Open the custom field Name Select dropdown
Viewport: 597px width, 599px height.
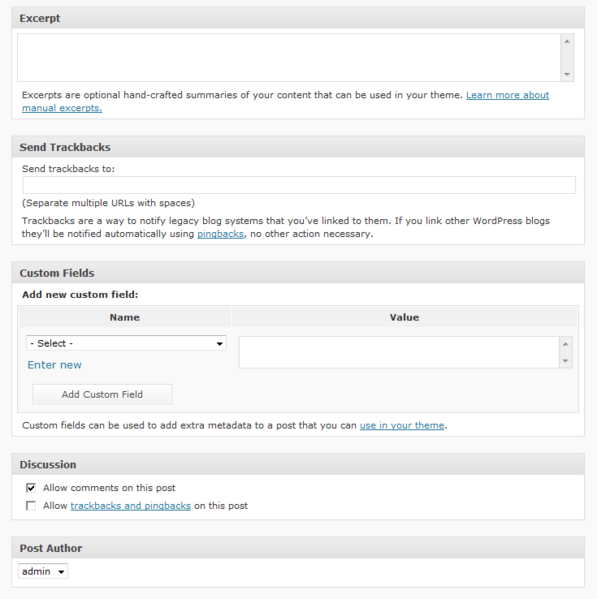[x=126, y=343]
